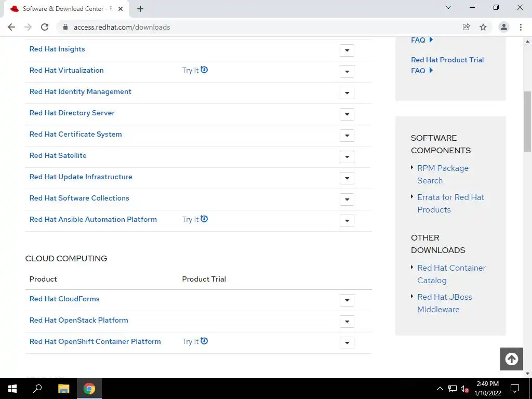Open RPM Package Search link
The height and width of the screenshot is (399, 532).
coord(443,175)
